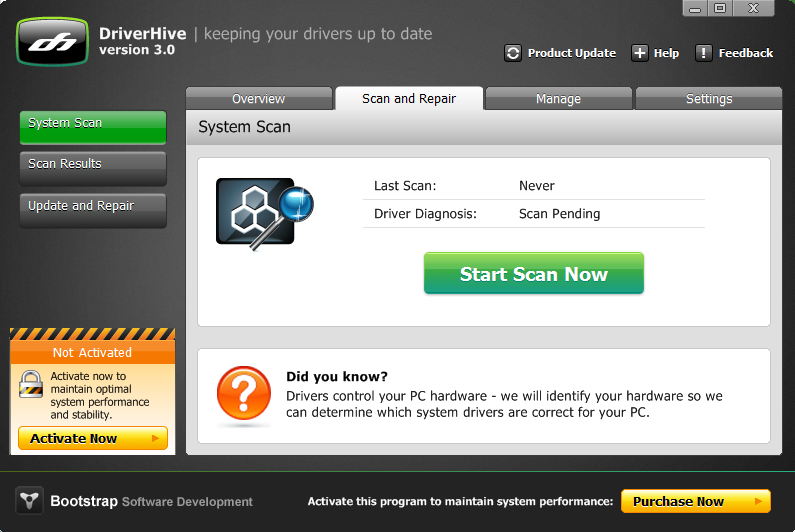Switch to the Overview tab
The image size is (795, 532).
click(258, 99)
